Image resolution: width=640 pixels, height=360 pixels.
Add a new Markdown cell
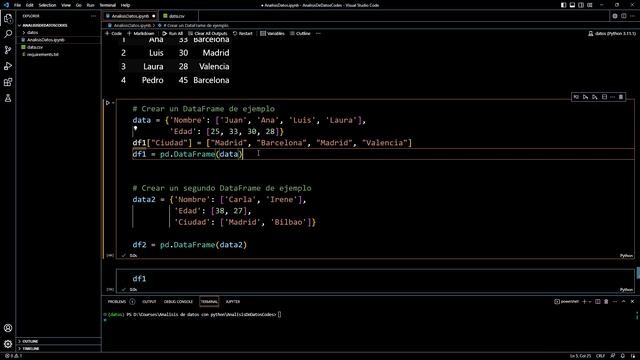141,33
